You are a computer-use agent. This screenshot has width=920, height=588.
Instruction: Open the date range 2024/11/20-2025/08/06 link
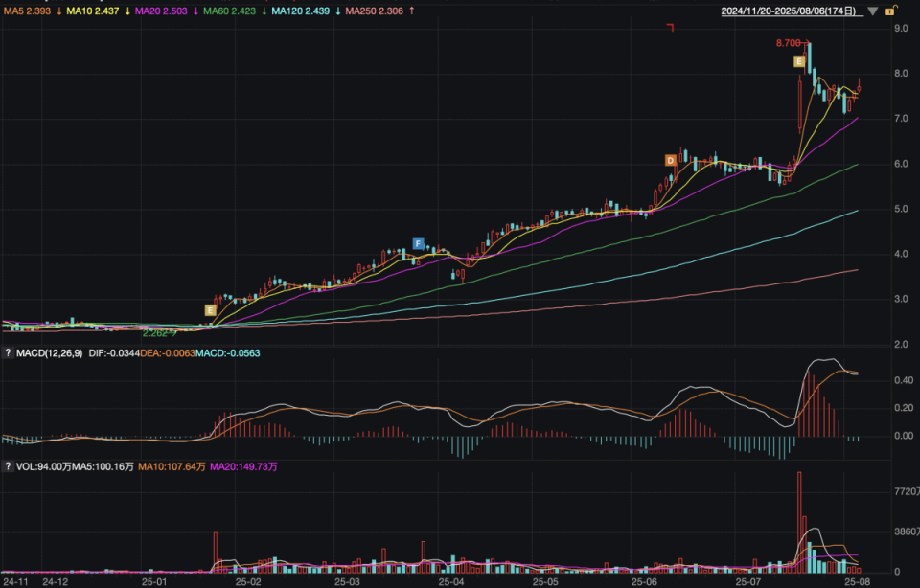(x=788, y=11)
